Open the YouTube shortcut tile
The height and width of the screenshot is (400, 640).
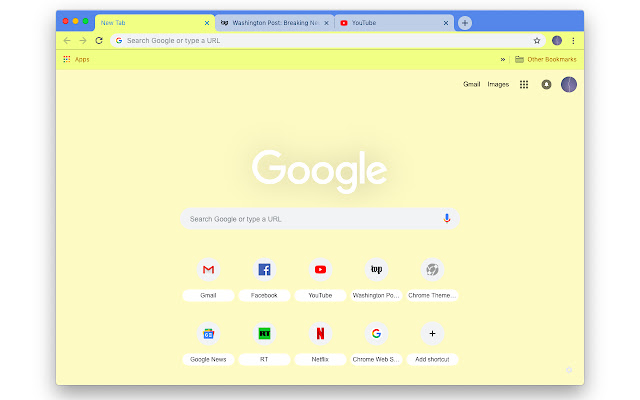click(x=320, y=280)
